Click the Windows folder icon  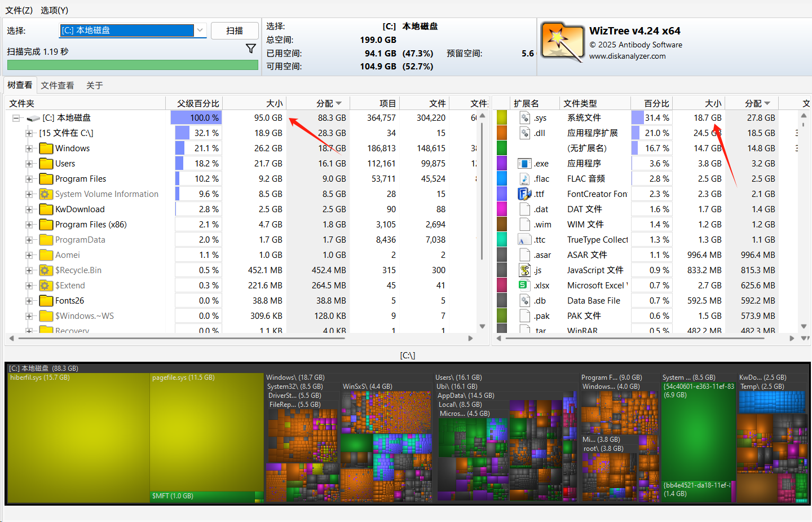(46, 148)
